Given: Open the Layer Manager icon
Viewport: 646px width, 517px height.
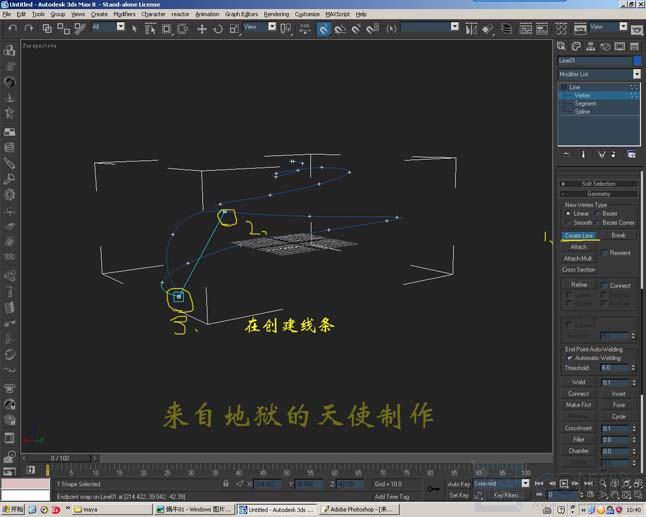Looking at the screenshot, I should click(x=506, y=29).
